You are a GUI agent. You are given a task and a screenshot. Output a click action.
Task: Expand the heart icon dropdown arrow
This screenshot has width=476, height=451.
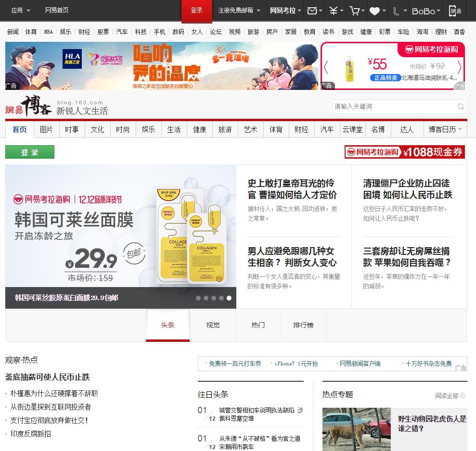tap(384, 11)
